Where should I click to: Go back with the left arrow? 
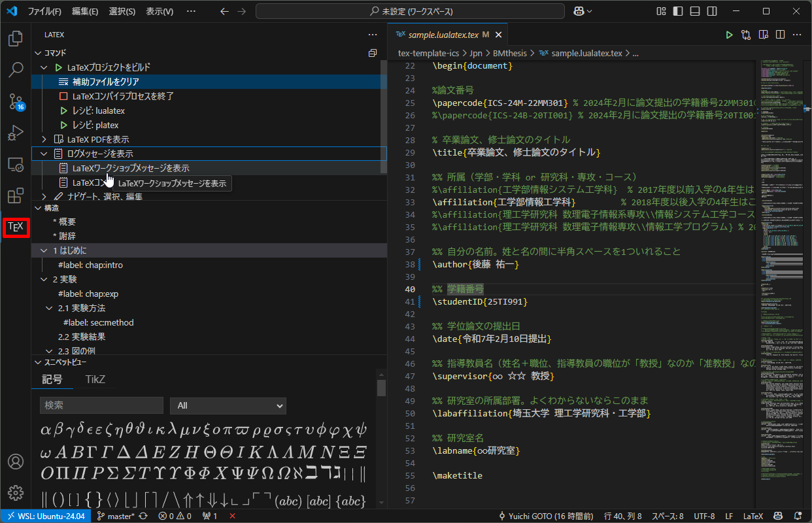[x=225, y=11]
